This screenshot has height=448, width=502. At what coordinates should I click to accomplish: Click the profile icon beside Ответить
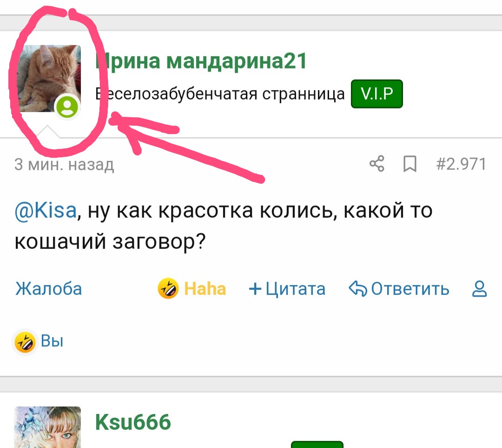(x=480, y=289)
